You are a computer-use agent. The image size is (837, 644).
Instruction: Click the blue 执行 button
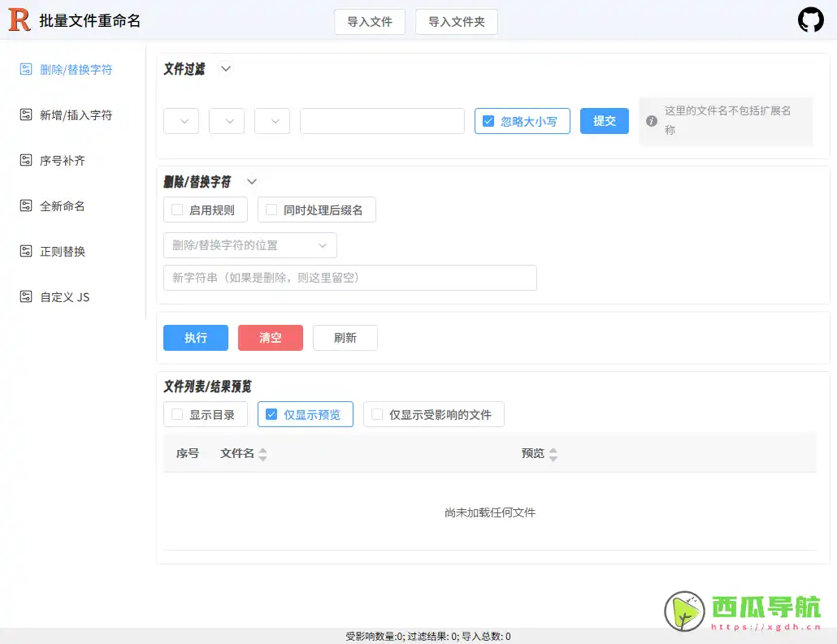tap(195, 338)
